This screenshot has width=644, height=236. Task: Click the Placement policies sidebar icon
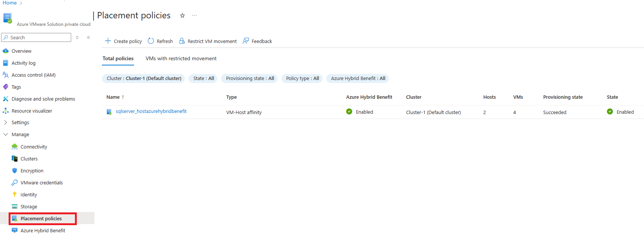[15, 218]
